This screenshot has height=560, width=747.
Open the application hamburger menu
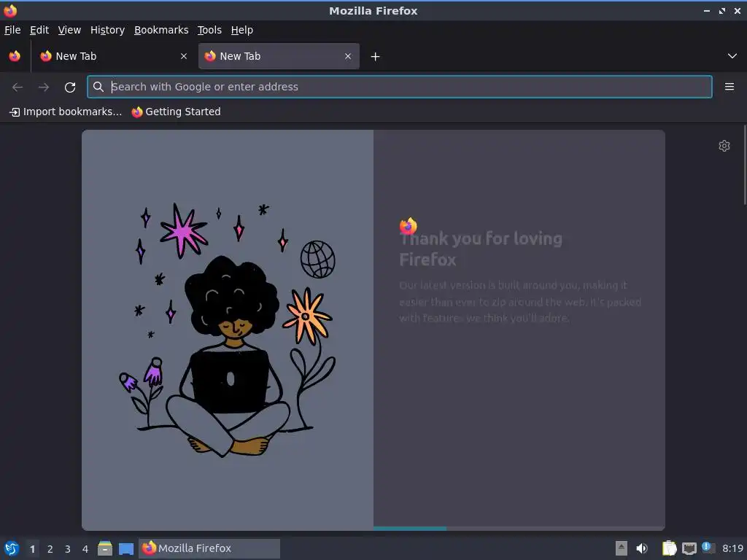pos(729,87)
